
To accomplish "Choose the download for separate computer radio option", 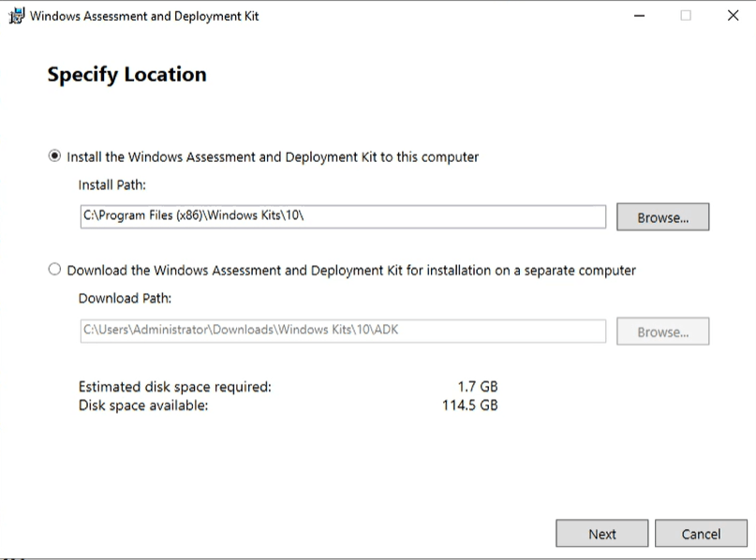I will (55, 270).
